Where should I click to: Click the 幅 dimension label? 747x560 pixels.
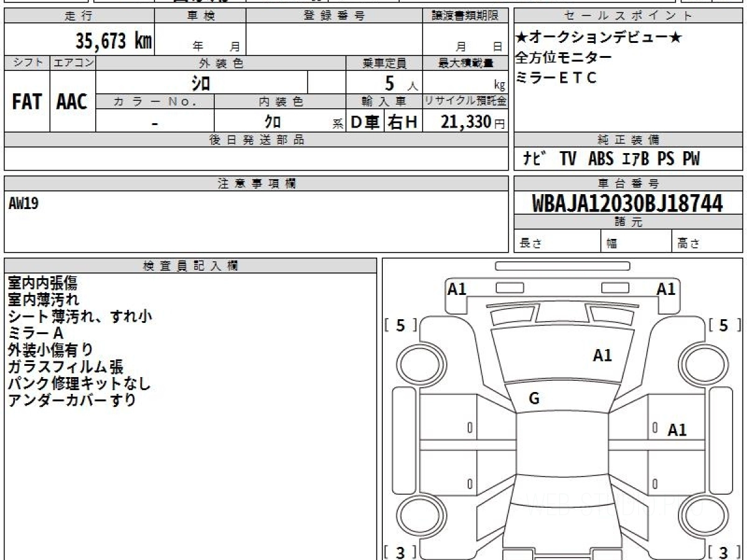(611, 244)
